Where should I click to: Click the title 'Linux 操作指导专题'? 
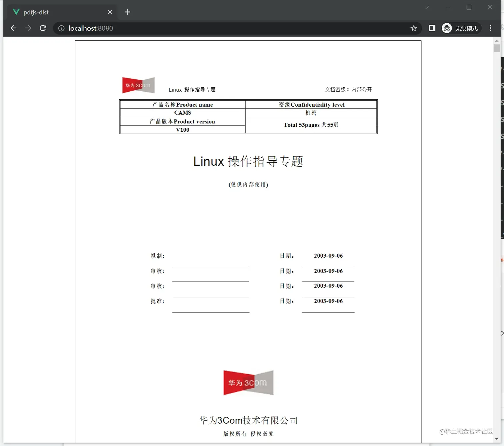[x=248, y=161]
